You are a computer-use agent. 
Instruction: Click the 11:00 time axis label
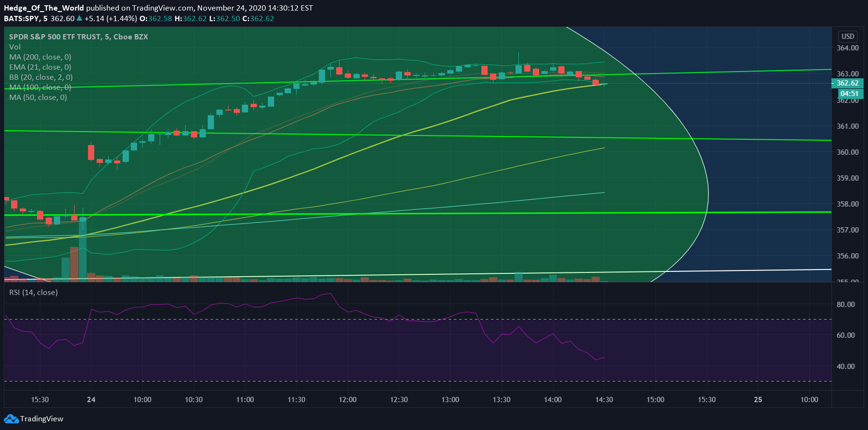[x=245, y=400]
